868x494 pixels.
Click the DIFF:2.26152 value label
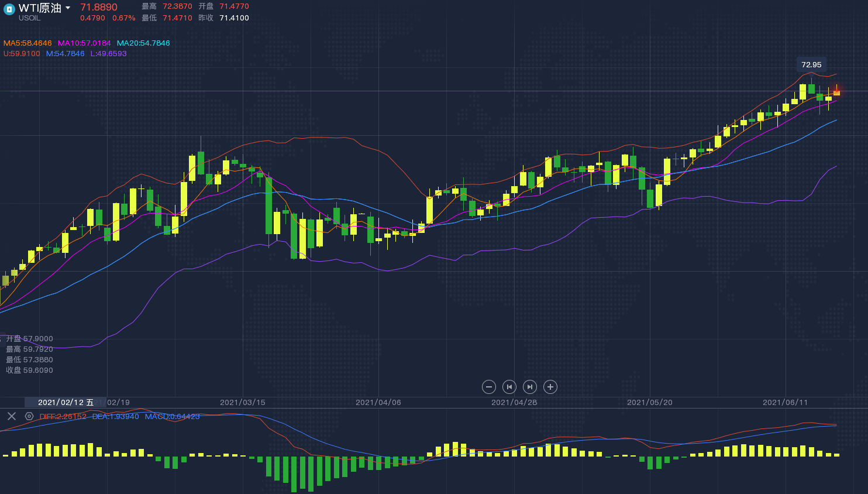pos(63,417)
